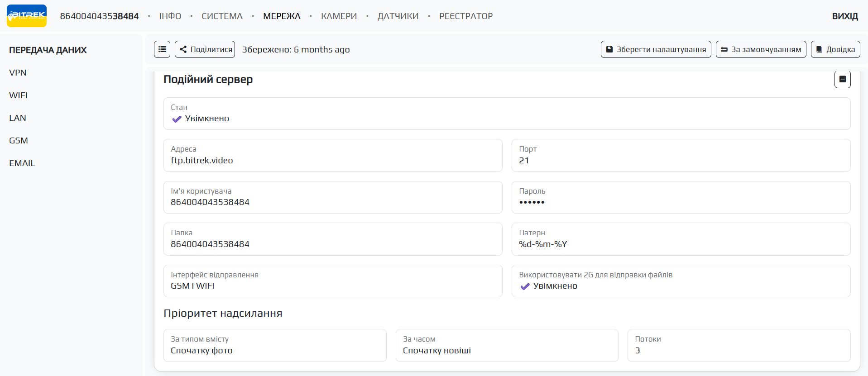This screenshot has width=868, height=376.
Task: Collapse the Подійний сервер section
Action: 842,79
